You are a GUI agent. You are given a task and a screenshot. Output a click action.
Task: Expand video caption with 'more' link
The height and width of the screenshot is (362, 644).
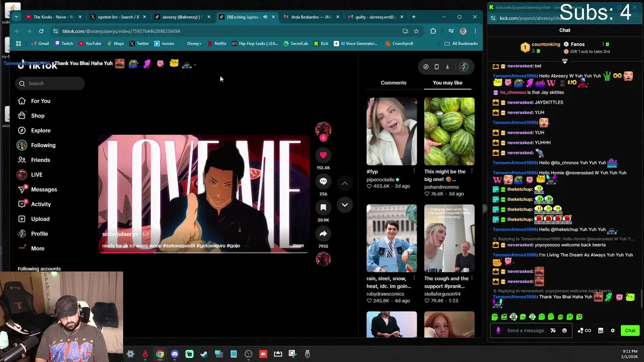point(298,246)
